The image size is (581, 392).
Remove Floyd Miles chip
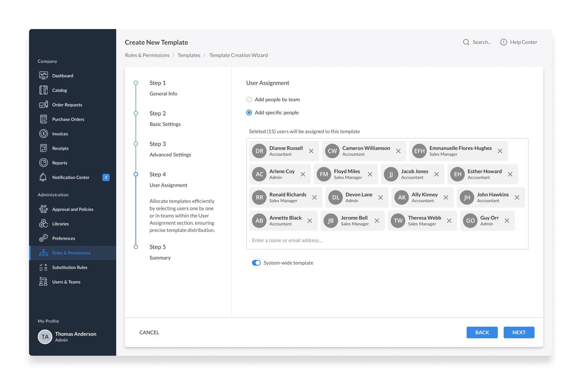pyautogui.click(x=370, y=174)
